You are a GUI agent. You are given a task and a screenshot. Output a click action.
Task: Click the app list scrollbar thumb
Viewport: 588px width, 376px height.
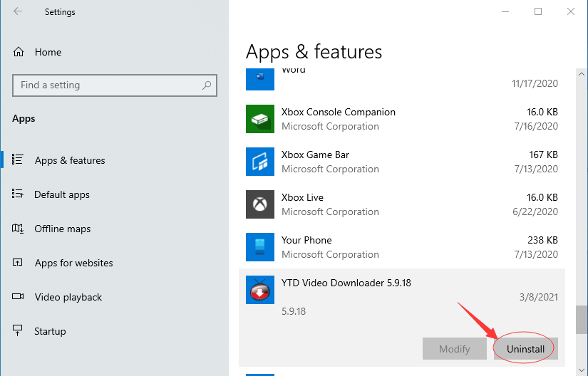point(582,320)
